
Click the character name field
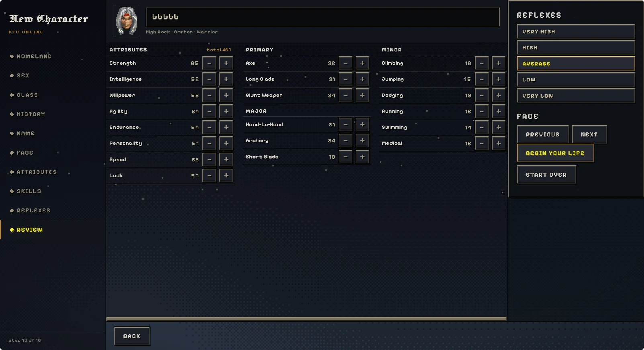(x=323, y=17)
